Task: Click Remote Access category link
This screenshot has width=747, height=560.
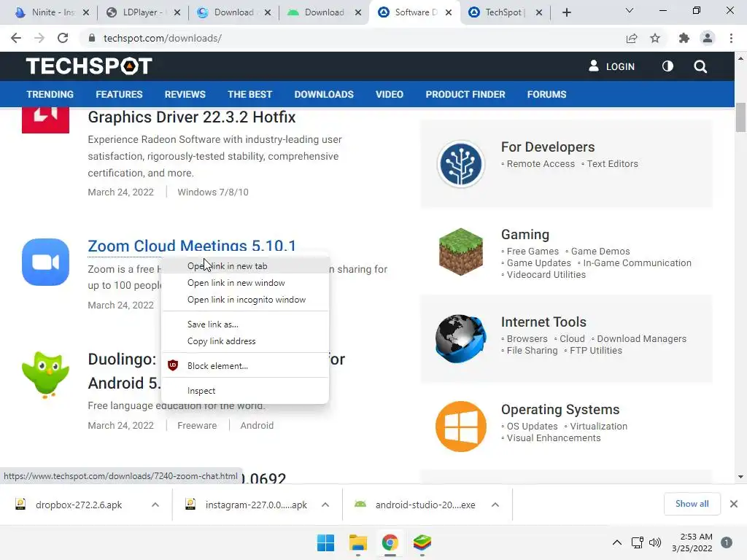Action: point(541,164)
